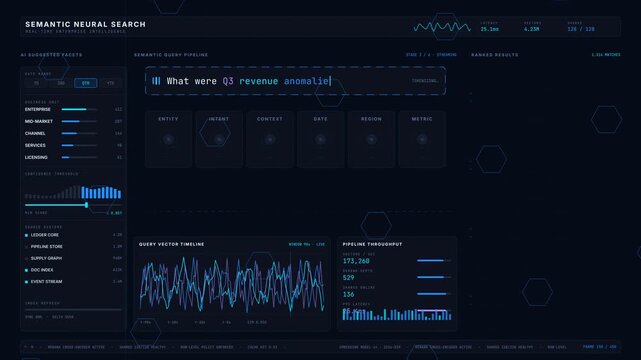Click the circular node icon in the METRIC card
641x360 pixels.
[x=422, y=139]
